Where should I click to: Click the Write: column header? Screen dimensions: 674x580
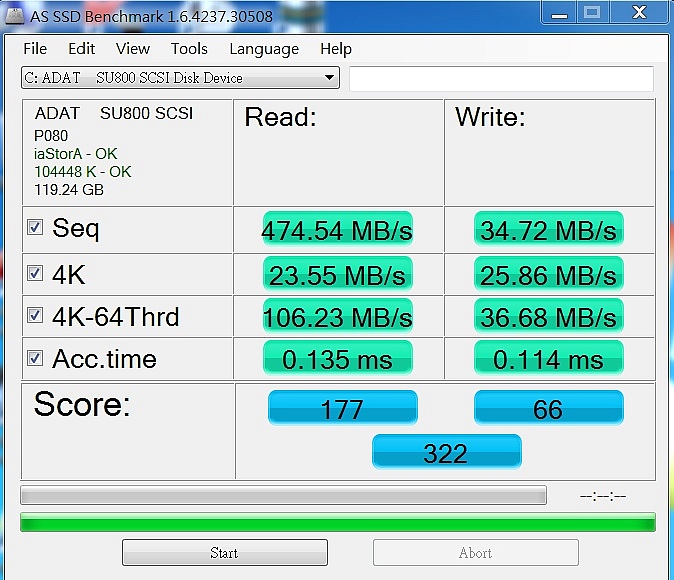pos(490,117)
